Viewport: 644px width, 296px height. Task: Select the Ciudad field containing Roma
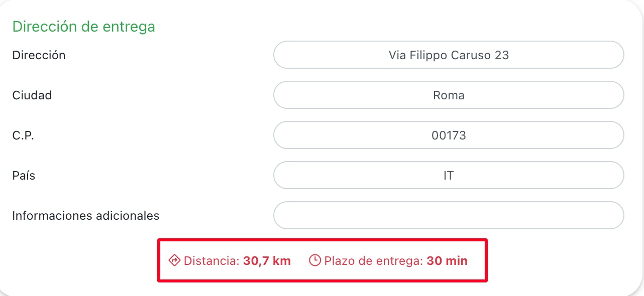(x=449, y=95)
